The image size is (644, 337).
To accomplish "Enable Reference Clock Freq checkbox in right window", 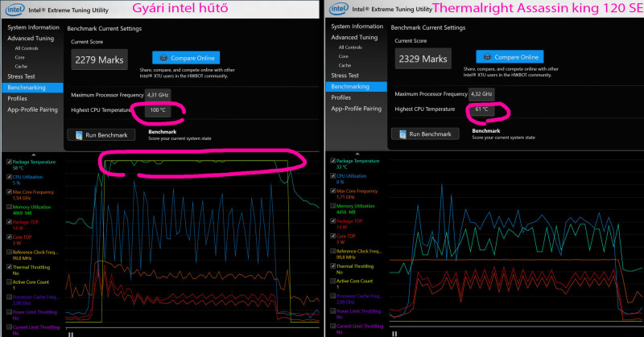I will (x=332, y=251).
